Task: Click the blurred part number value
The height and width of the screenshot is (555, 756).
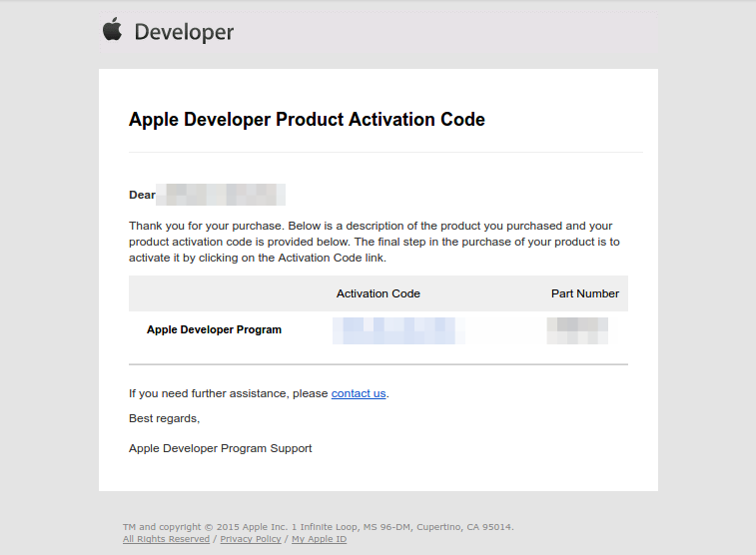Action: pyautogui.click(x=577, y=330)
